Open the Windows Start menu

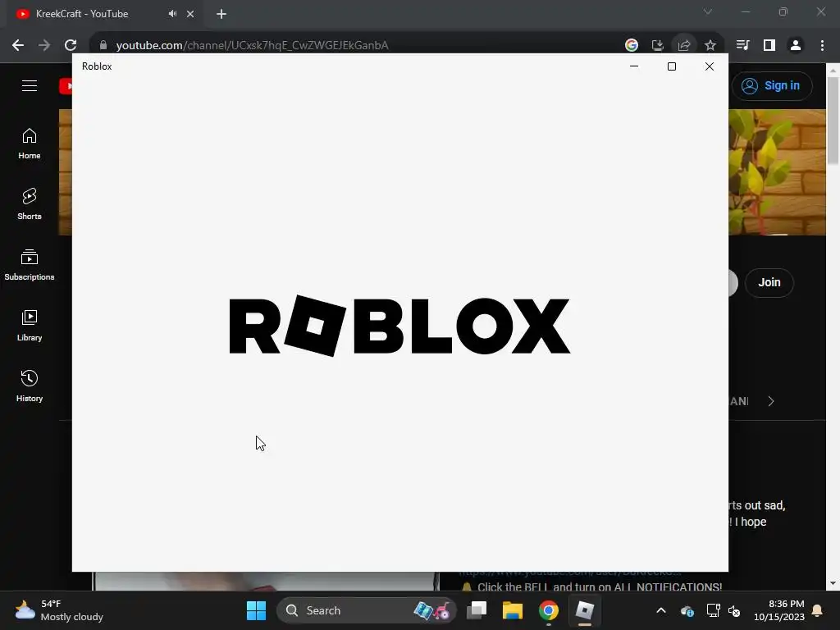point(256,610)
